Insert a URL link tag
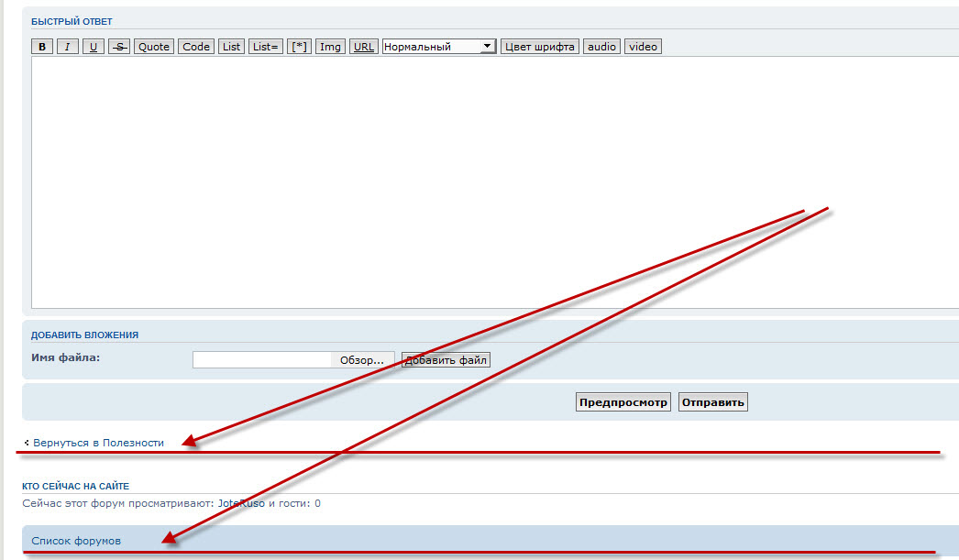 [364, 47]
